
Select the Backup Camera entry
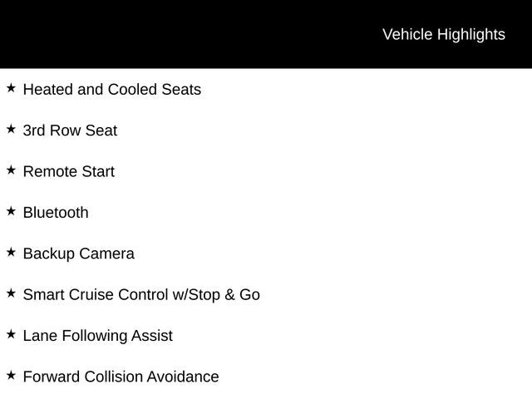tap(79, 254)
